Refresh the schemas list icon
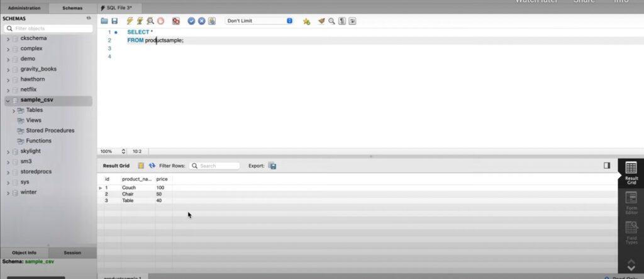This screenshot has width=644, height=279. 88,18
